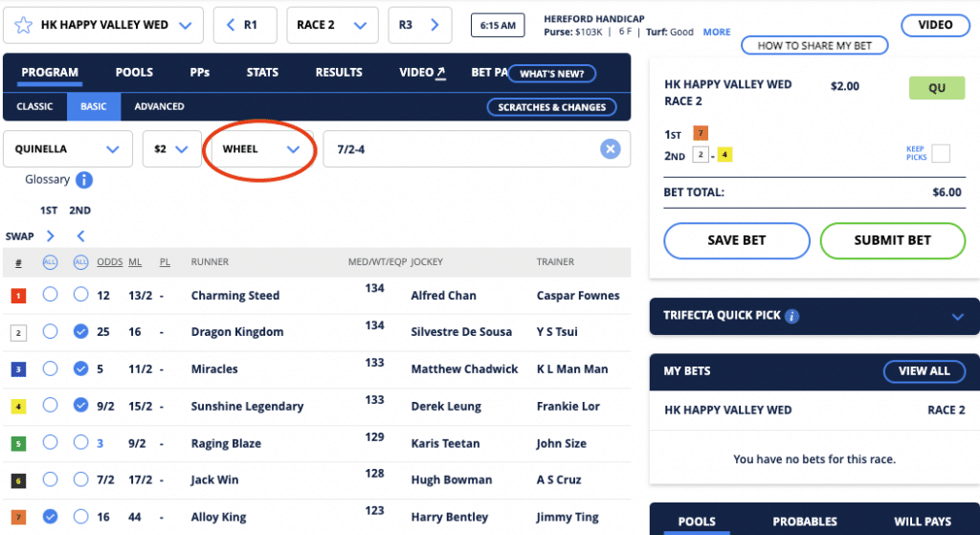Open the VIDEO external link tab
This screenshot has height=535, width=980.
422,73
